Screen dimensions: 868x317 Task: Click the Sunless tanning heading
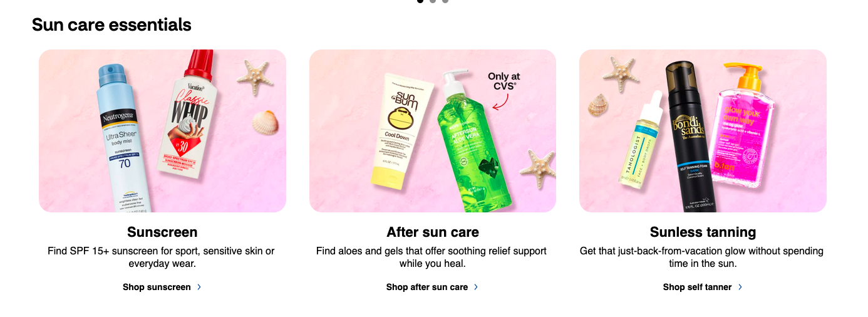pos(703,232)
